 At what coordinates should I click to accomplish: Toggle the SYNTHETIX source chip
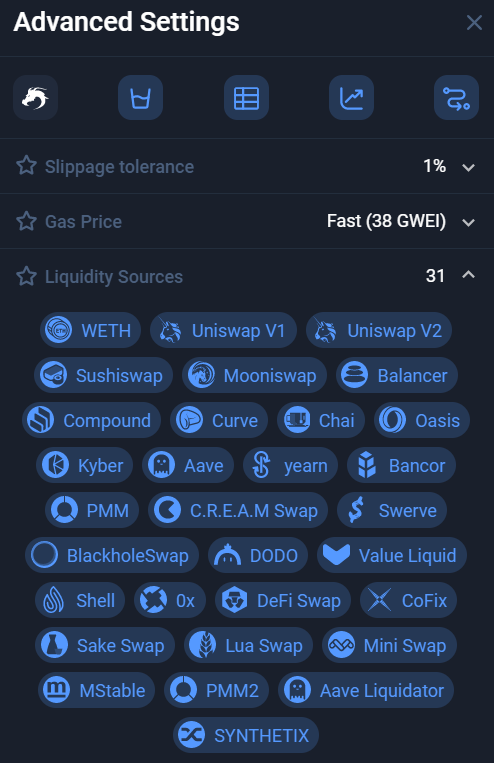click(246, 735)
